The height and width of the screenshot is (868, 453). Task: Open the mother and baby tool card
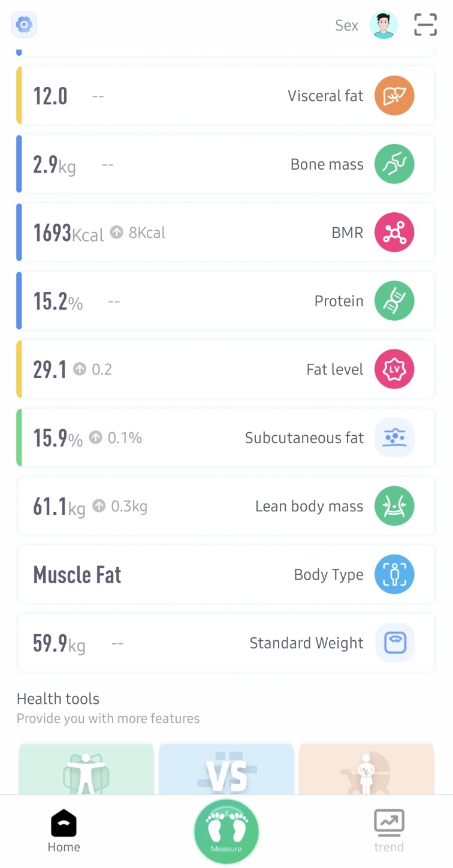click(366, 770)
